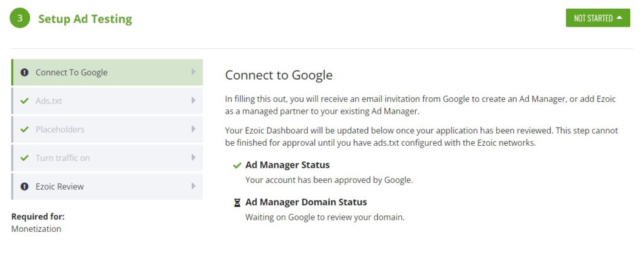Click the Setup Ad Testing heading
Viewport: 644px width, 267px height.
pyautogui.click(x=85, y=19)
